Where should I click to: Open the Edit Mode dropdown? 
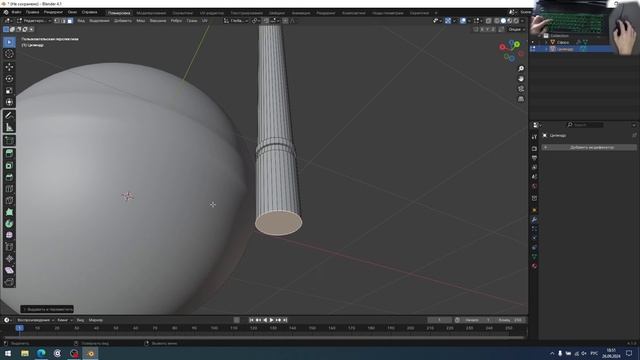pyautogui.click(x=34, y=20)
